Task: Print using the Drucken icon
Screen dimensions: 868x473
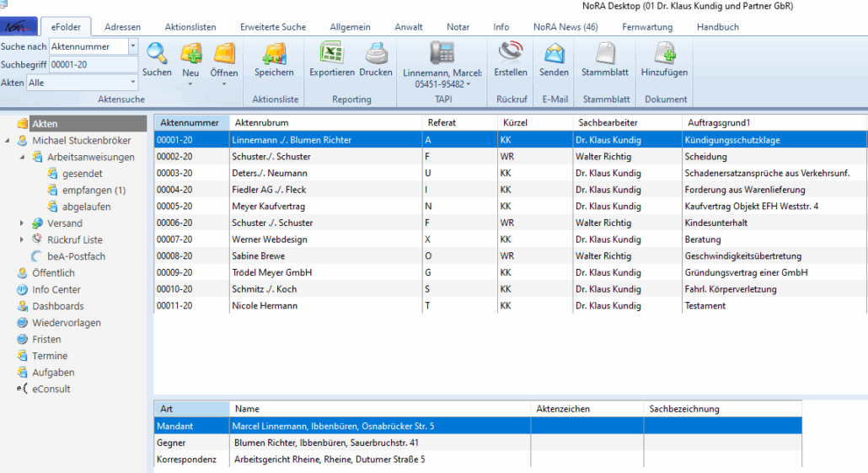Action: tap(376, 54)
